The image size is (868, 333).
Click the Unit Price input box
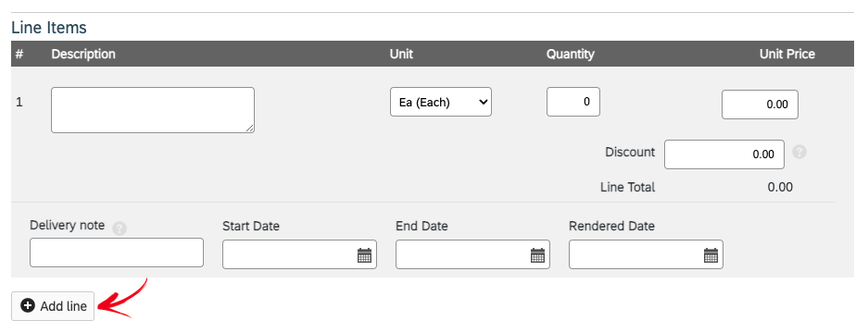(x=760, y=105)
